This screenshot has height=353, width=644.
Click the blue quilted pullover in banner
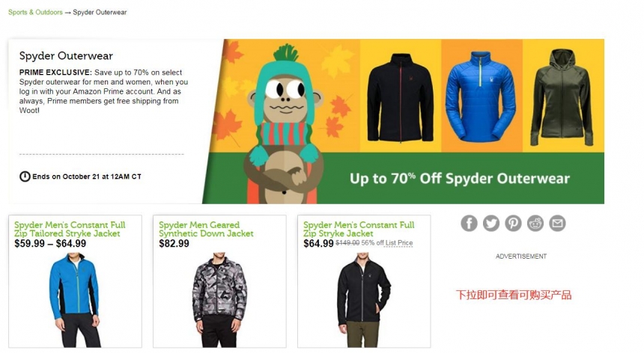481,96
